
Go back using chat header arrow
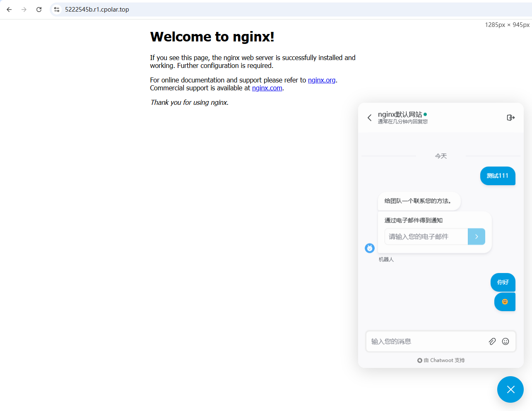pyautogui.click(x=369, y=118)
